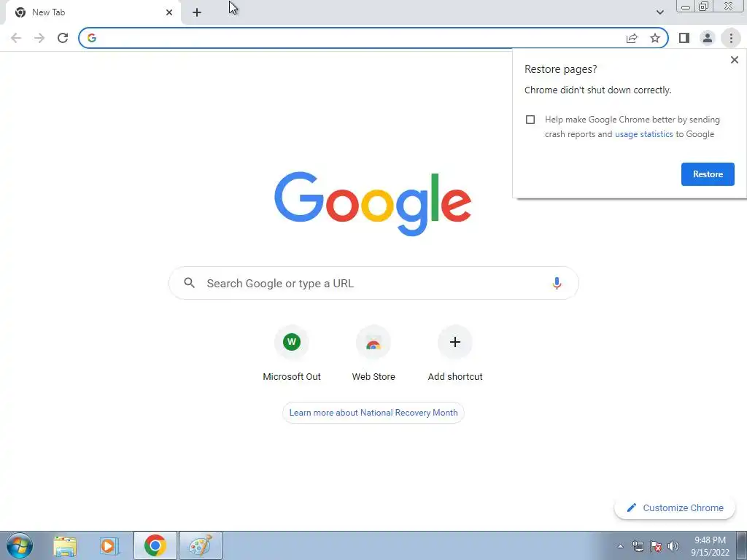Viewport: 747px width, 560px height.
Task: Minimize the Chrome window
Action: [x=685, y=7]
